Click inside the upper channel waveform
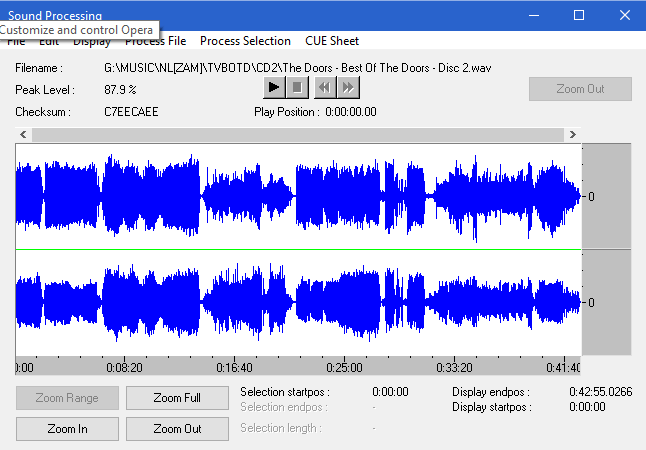Image resolution: width=646 pixels, height=450 pixels. click(x=298, y=196)
